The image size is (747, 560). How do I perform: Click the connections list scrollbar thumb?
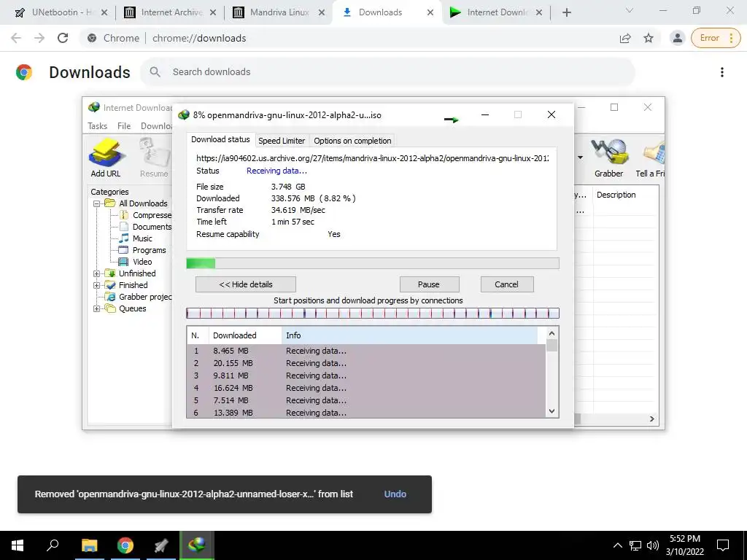click(x=551, y=345)
